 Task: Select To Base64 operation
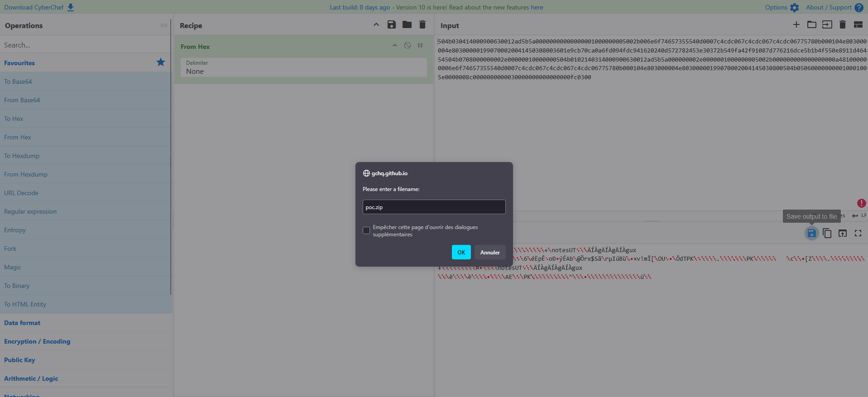click(85, 81)
